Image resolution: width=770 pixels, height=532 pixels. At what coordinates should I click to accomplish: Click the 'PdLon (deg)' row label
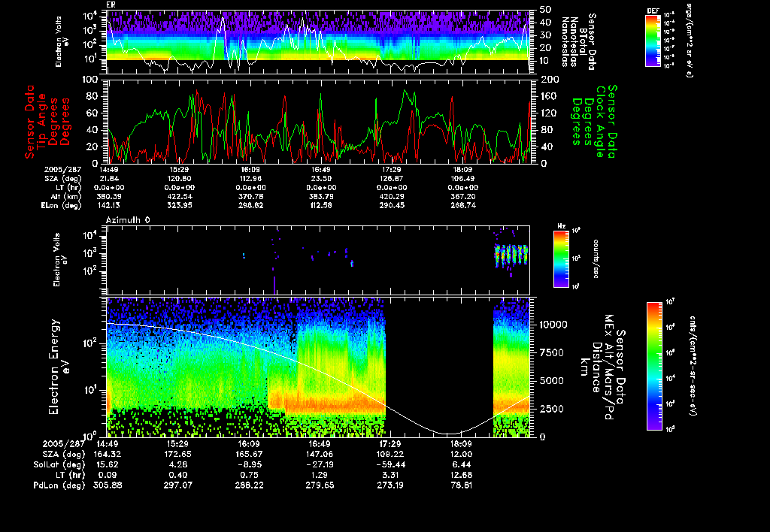59,485
